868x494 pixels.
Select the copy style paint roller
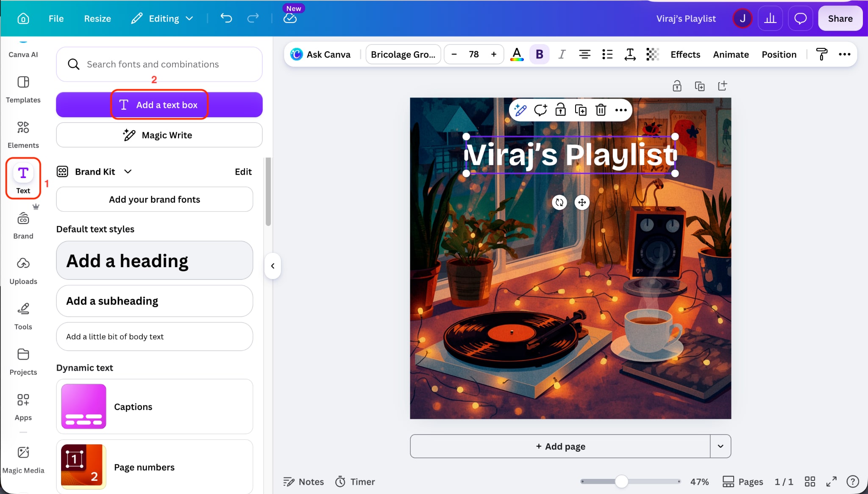point(821,54)
